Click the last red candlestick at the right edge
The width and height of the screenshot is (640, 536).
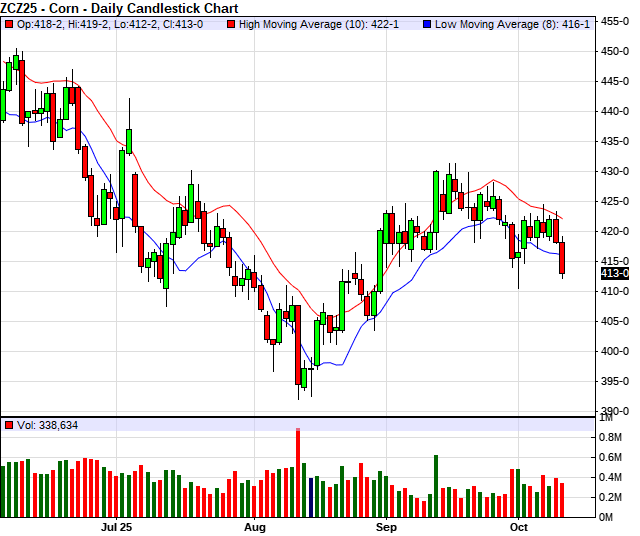click(562, 258)
